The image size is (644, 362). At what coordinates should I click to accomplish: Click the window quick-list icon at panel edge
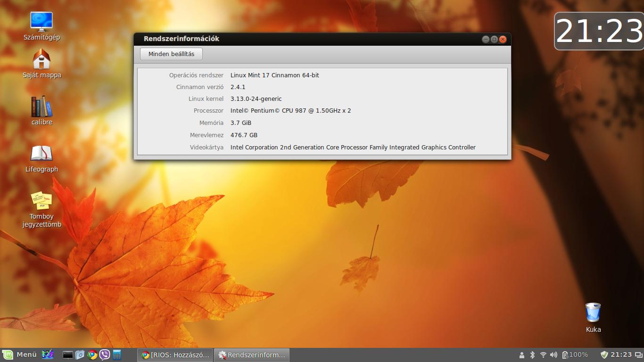point(638,355)
